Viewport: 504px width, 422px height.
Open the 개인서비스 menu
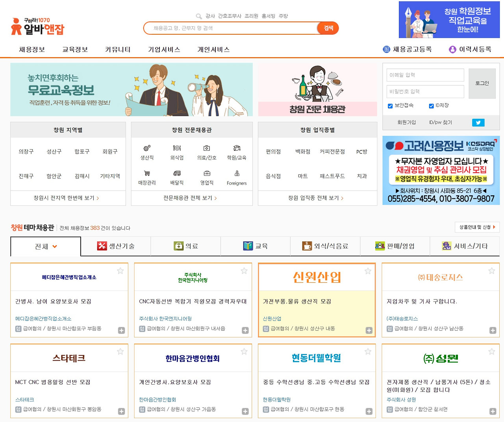[213, 50]
